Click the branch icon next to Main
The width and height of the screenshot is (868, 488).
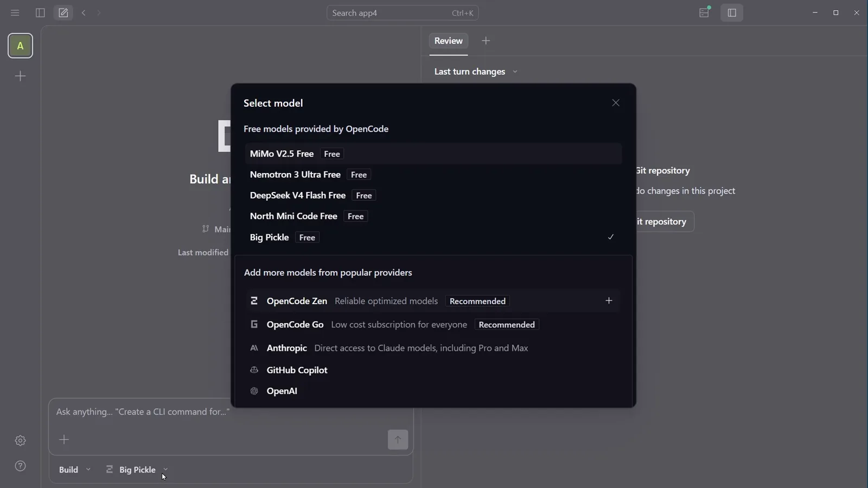click(206, 229)
